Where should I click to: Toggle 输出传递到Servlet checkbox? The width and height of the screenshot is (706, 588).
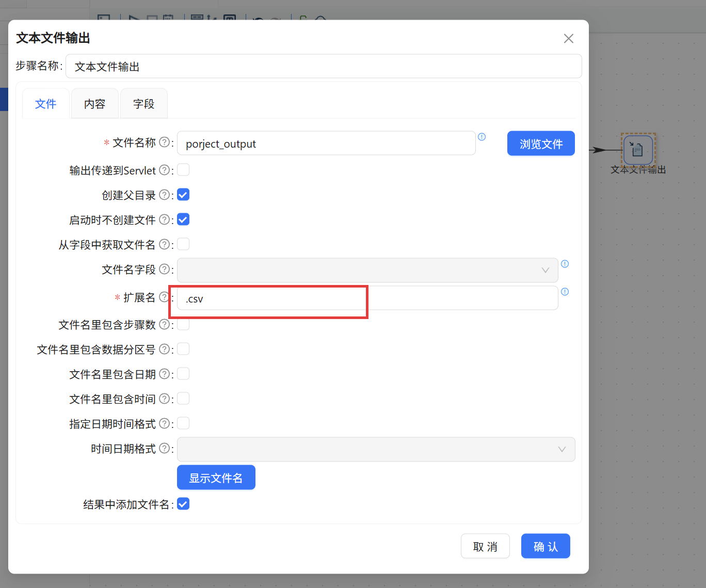(183, 170)
